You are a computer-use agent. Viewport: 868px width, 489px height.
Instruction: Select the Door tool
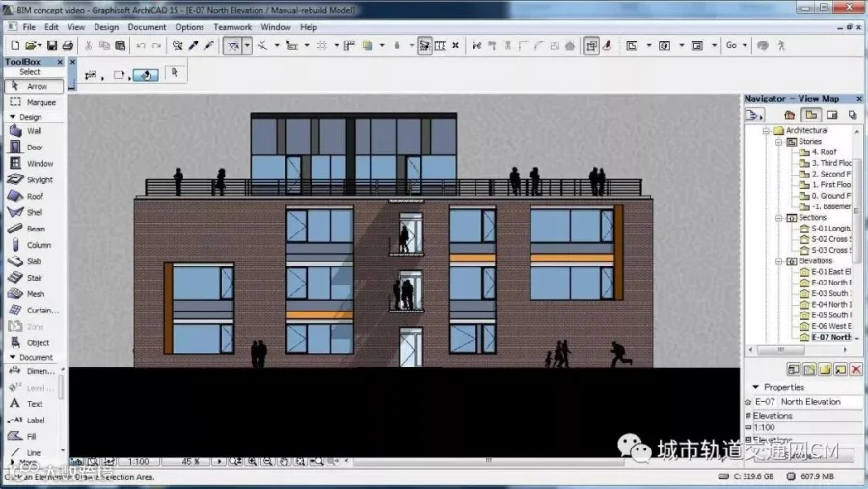coord(33,148)
